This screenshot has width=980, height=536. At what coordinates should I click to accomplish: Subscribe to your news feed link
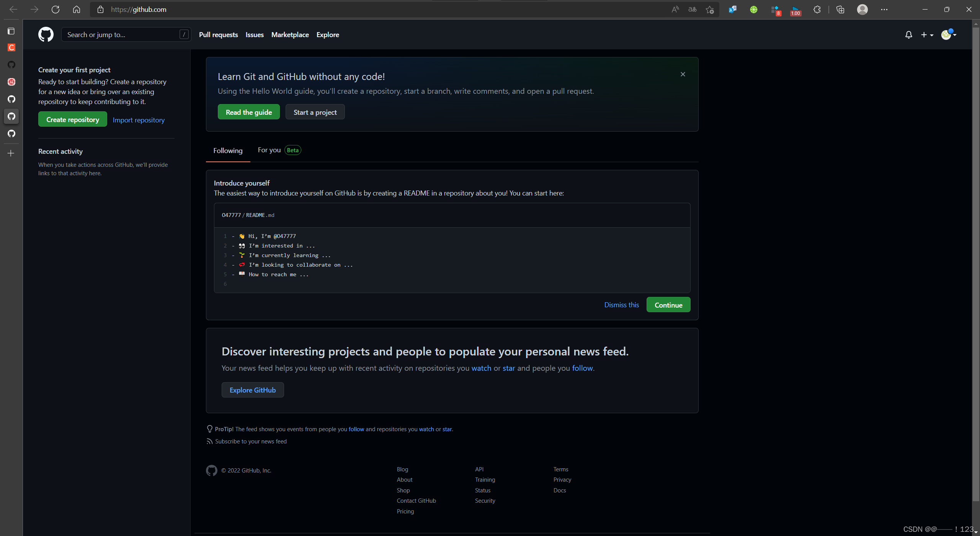coord(250,441)
